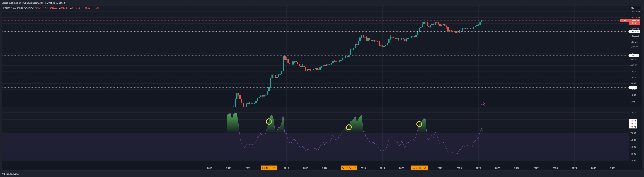Select the 86.63 RSI level label
This screenshot has height=177, width=644.
click(x=633, y=121)
